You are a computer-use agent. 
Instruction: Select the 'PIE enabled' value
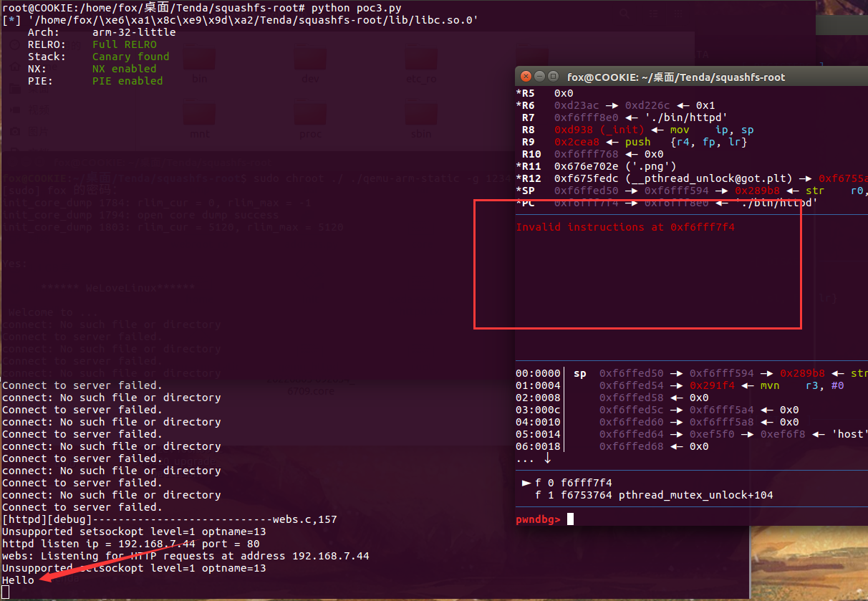pos(127,81)
